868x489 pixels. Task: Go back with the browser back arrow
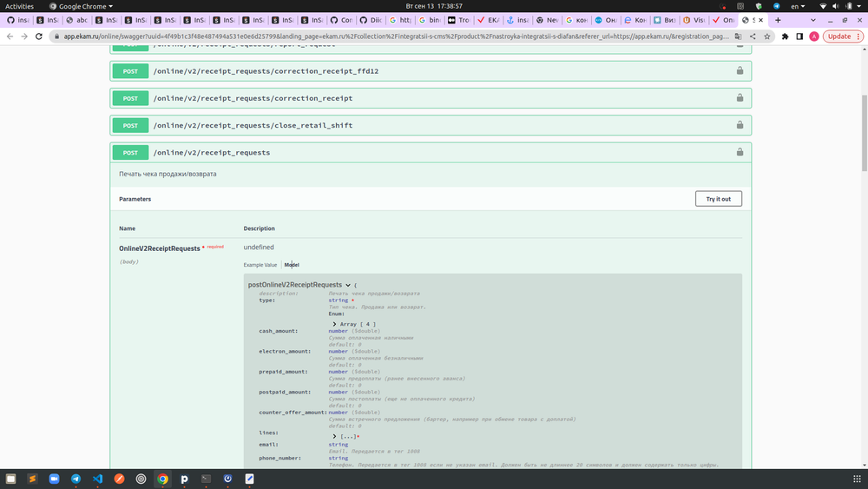[x=10, y=36]
